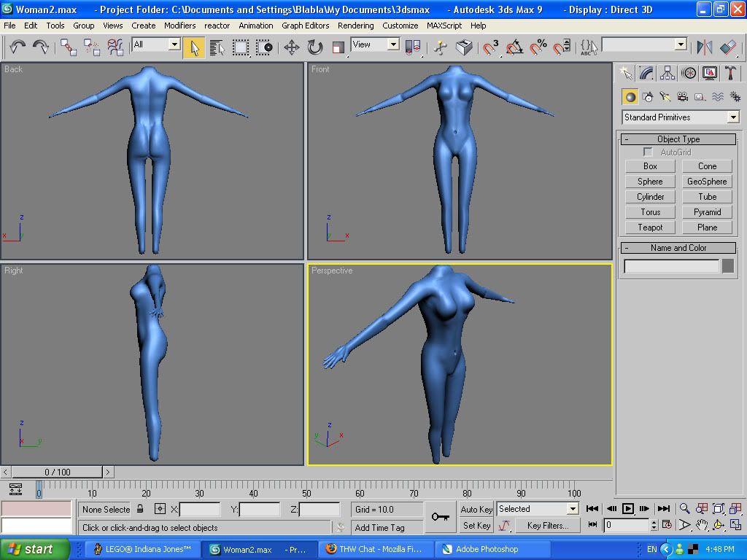Collapse the Object Type rollout
This screenshot has width=747, height=560.
[x=678, y=139]
